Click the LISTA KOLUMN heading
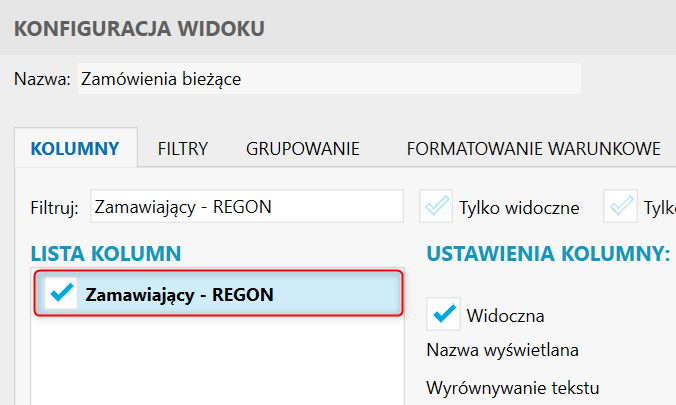Image resolution: width=676 pixels, height=405 pixels. (x=106, y=254)
